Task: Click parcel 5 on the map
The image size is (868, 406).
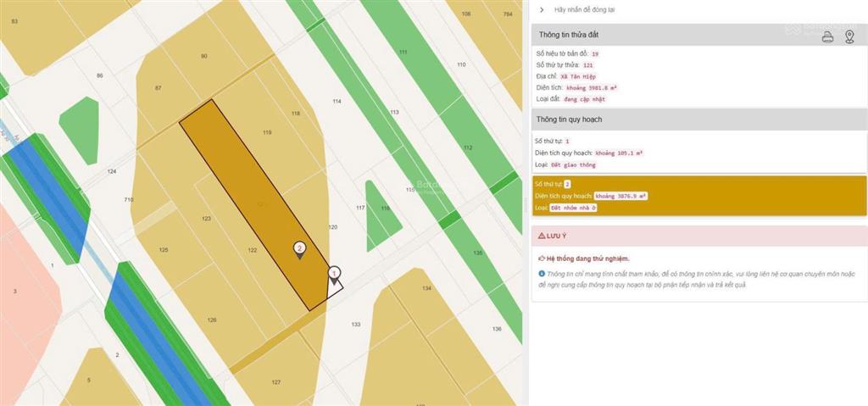Action: tap(88, 381)
